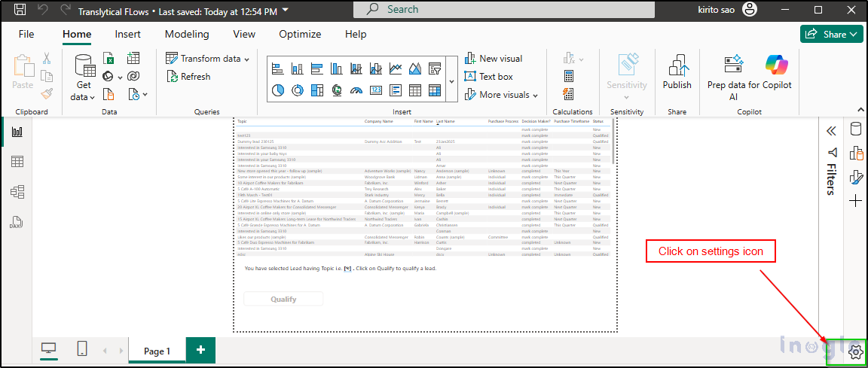Switch to Model view in left sidebar

click(x=17, y=192)
